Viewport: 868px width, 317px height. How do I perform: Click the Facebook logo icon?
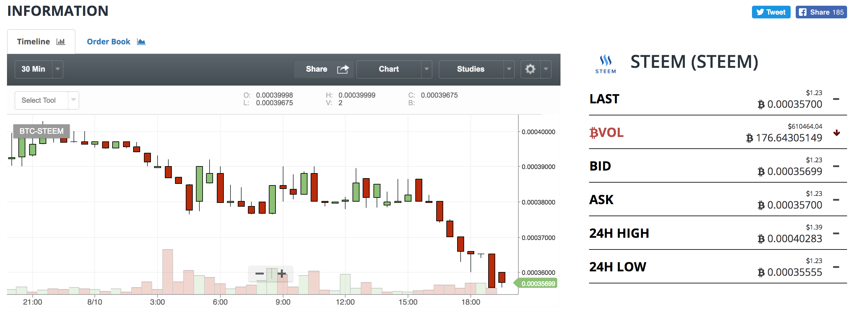point(803,12)
